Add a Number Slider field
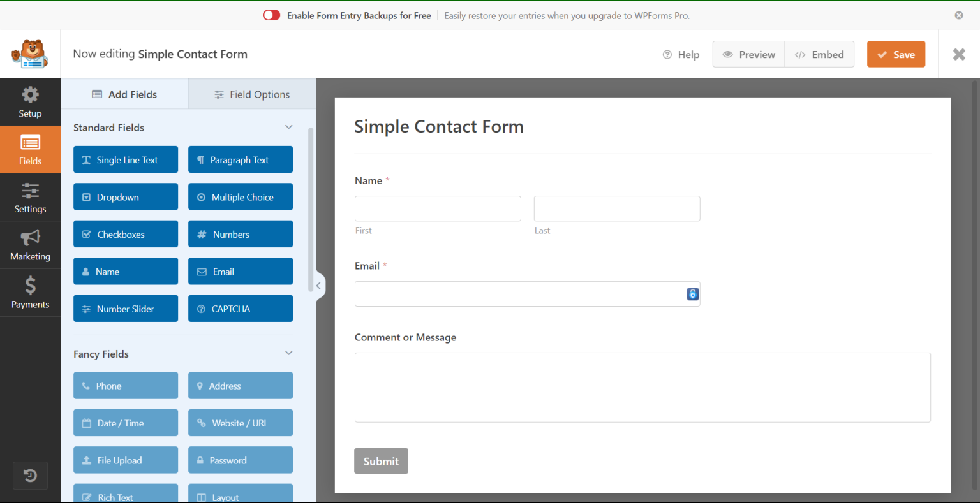The height and width of the screenshot is (503, 980). tap(125, 308)
